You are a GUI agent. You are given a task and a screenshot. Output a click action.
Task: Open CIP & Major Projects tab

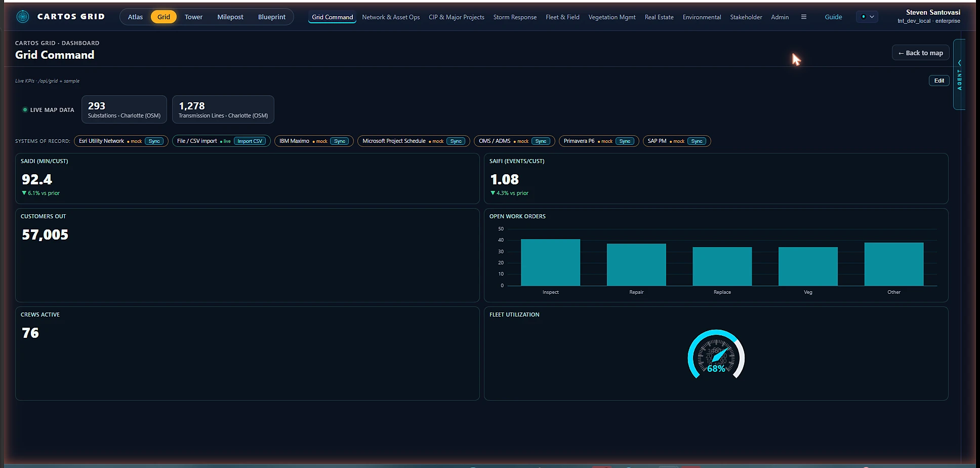[457, 17]
